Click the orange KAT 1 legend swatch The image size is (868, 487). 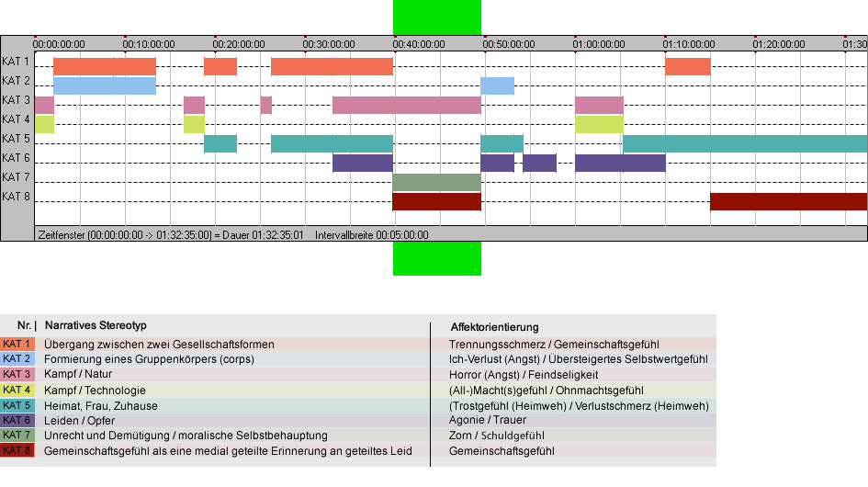pos(17,344)
